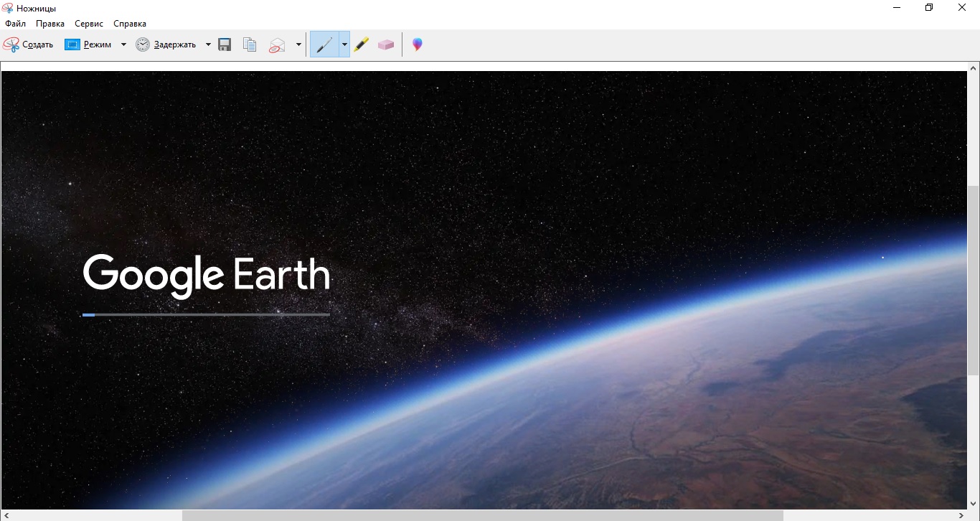This screenshot has width=980, height=521.
Task: Expand the send snip dropdown arrow
Action: click(298, 44)
